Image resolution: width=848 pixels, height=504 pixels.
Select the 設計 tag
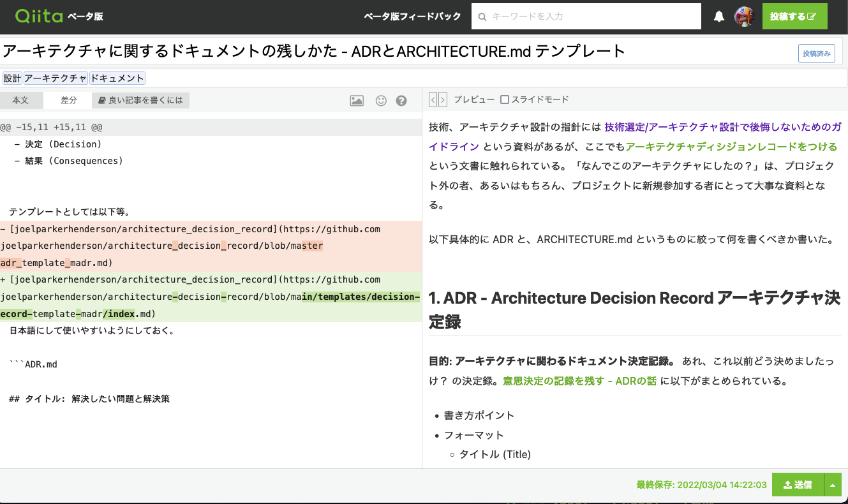(12, 78)
